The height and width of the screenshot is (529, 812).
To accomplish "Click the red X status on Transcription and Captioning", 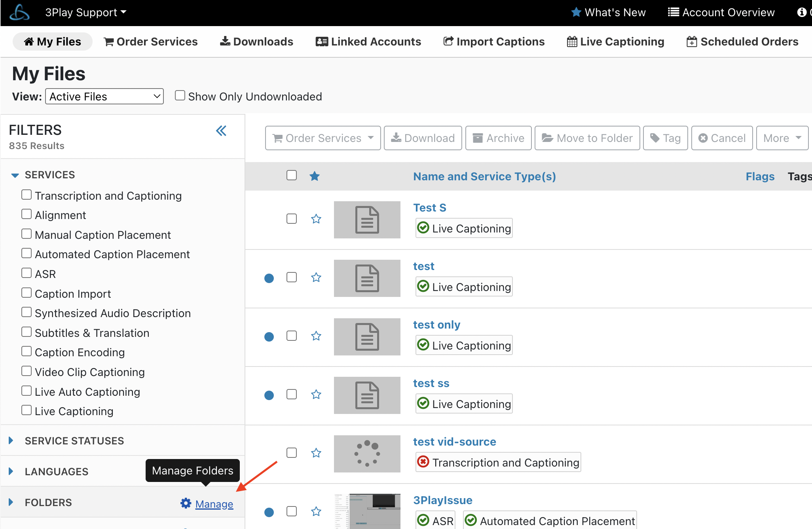I will coord(423,462).
